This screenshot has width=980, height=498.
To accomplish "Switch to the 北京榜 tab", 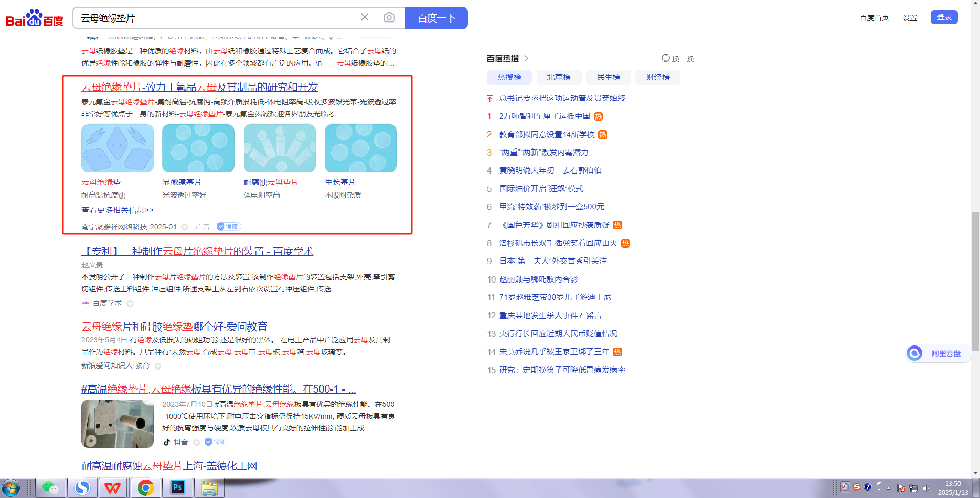I will (559, 77).
